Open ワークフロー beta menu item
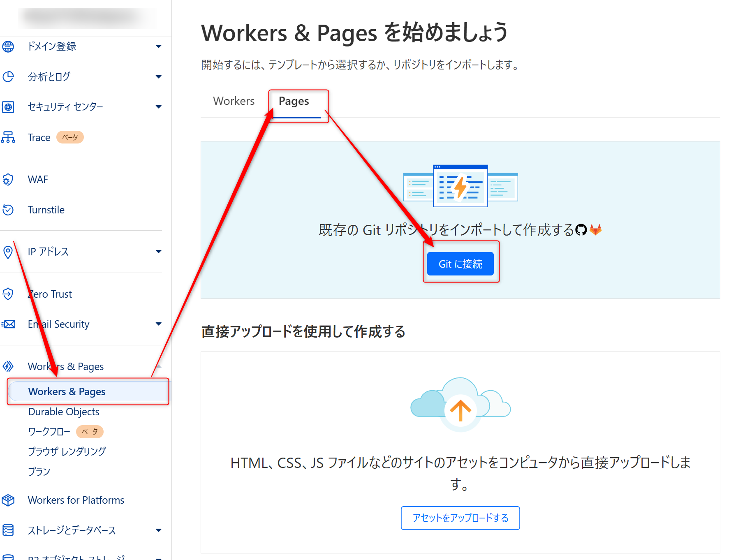Viewport: 738px width, 560px height. tap(49, 432)
